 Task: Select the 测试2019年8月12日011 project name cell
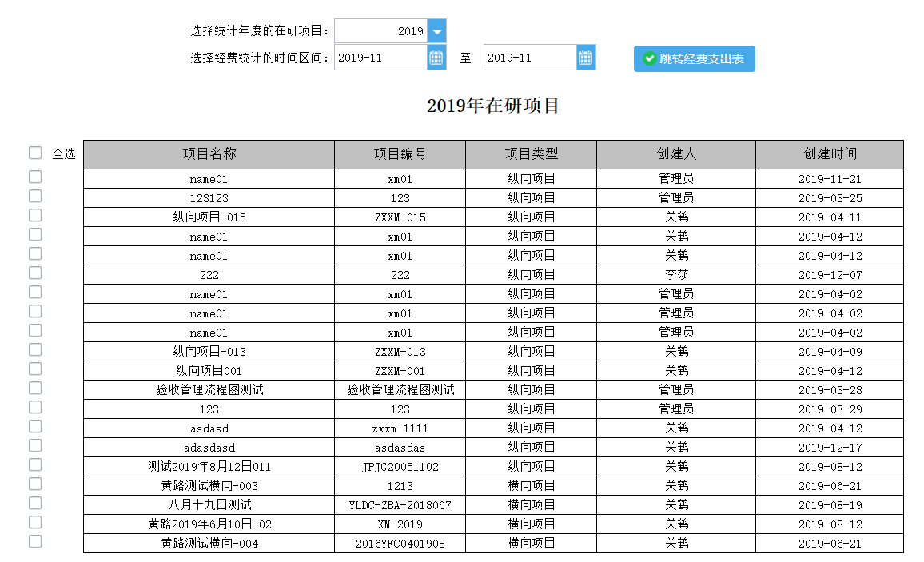point(209,467)
